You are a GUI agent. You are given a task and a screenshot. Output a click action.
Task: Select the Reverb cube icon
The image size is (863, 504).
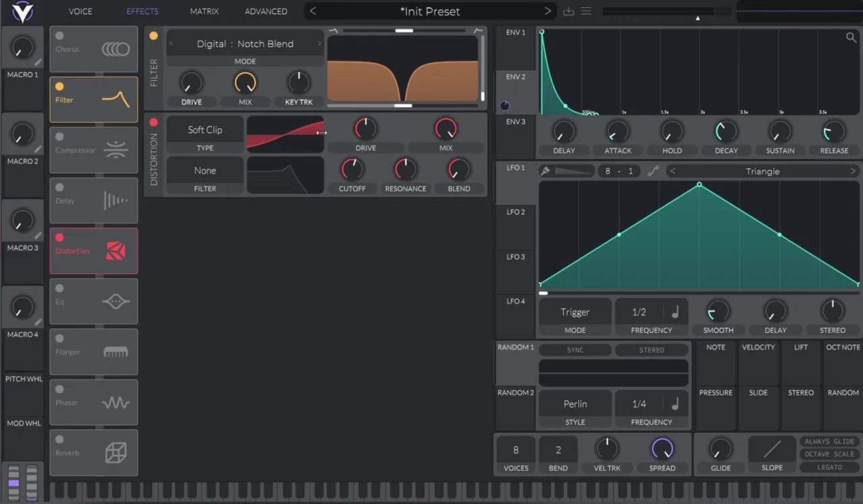pos(115,453)
